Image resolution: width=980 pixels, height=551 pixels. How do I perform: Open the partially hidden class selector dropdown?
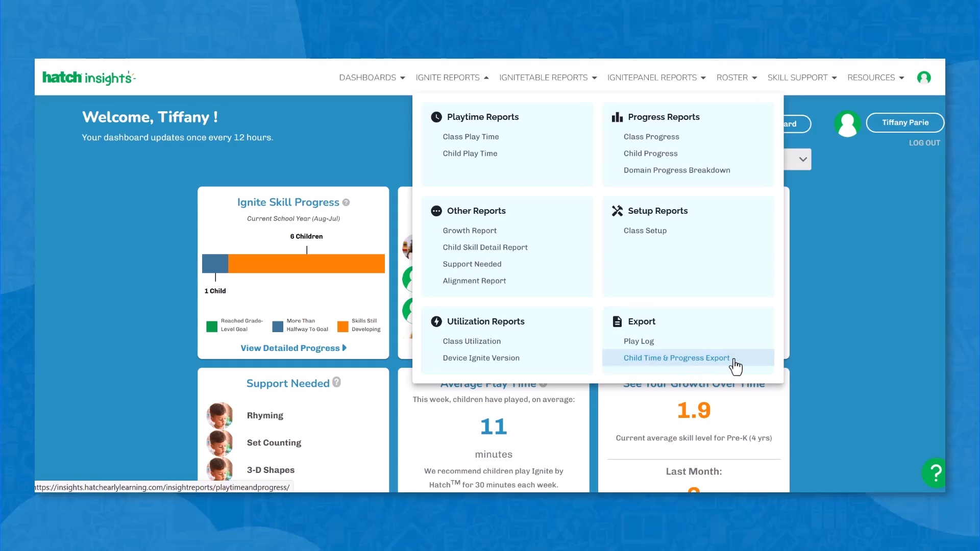(x=798, y=159)
